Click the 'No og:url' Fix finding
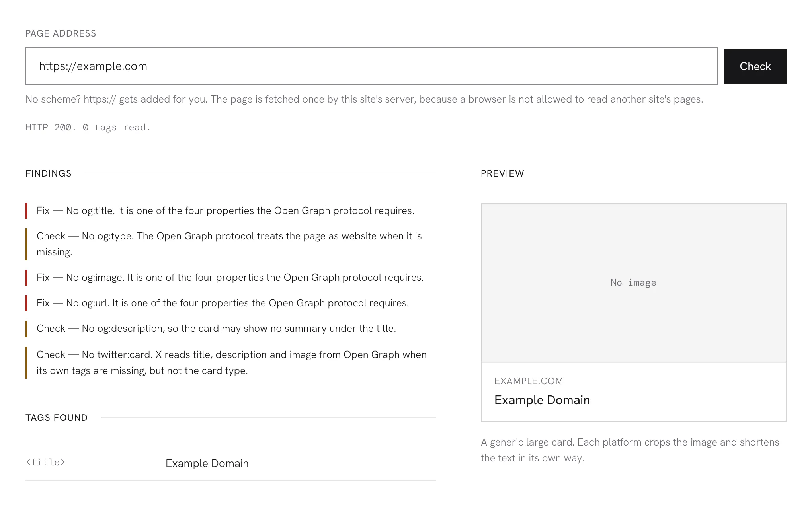This screenshot has width=812, height=506. pyautogui.click(x=231, y=303)
